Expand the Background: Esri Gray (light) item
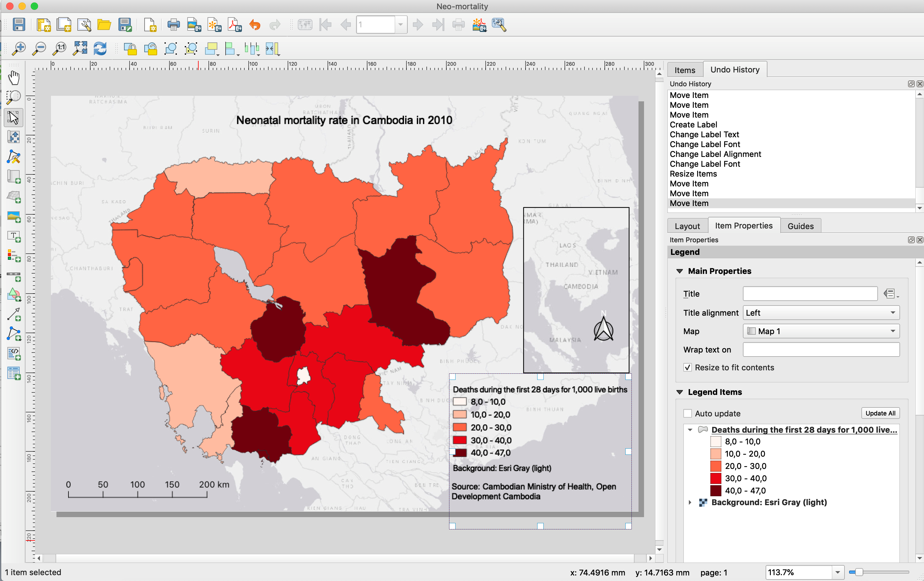This screenshot has width=924, height=581. click(690, 502)
